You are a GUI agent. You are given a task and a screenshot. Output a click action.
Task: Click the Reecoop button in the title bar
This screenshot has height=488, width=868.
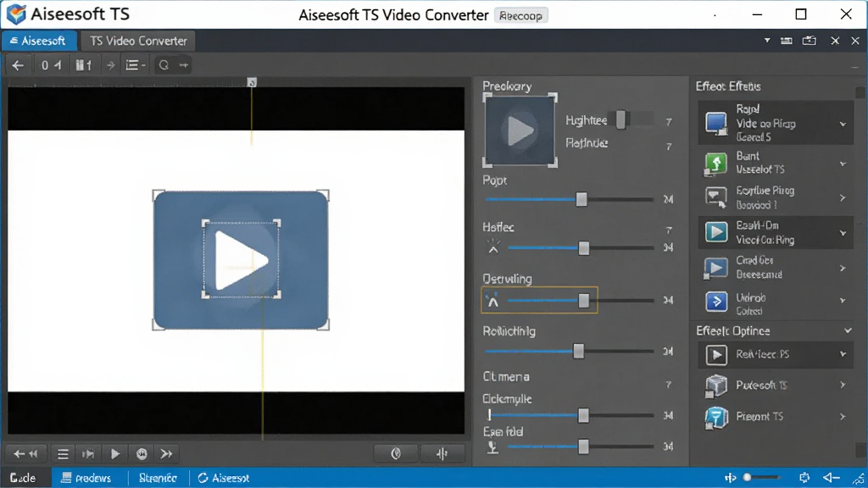(x=521, y=15)
